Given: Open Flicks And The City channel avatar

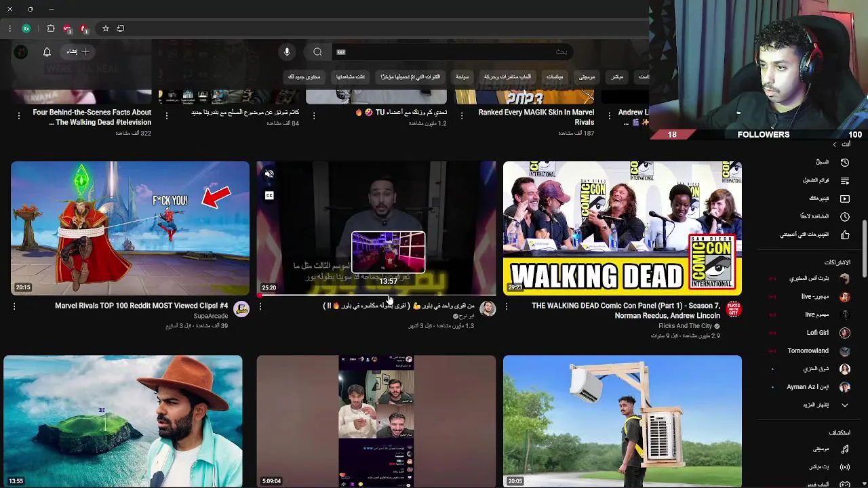Looking at the screenshot, I should tap(734, 310).
